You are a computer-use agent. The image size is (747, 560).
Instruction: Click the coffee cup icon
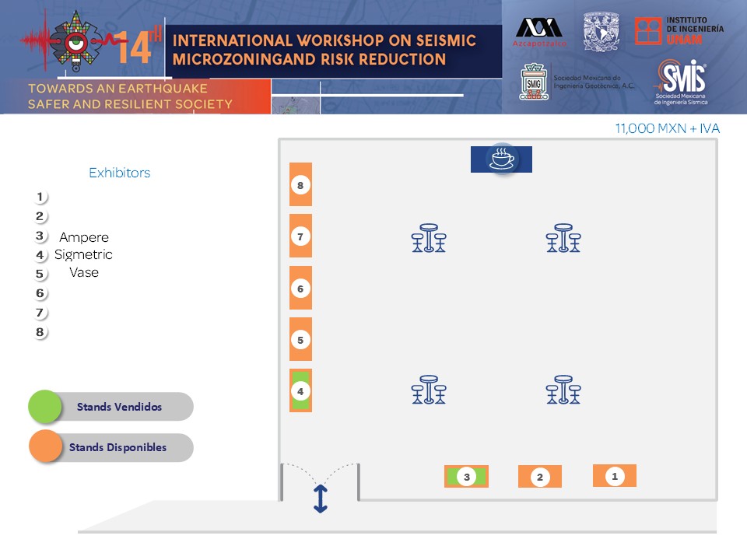pyautogui.click(x=501, y=159)
